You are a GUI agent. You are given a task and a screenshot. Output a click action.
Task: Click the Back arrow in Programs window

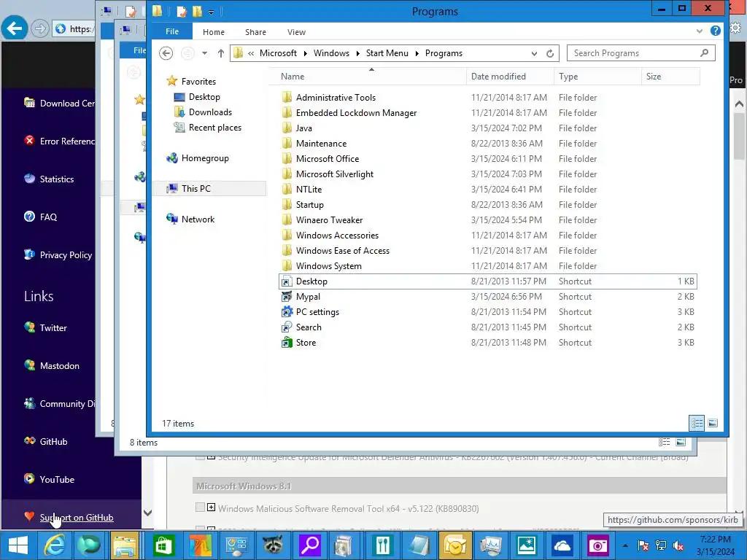[166, 53]
